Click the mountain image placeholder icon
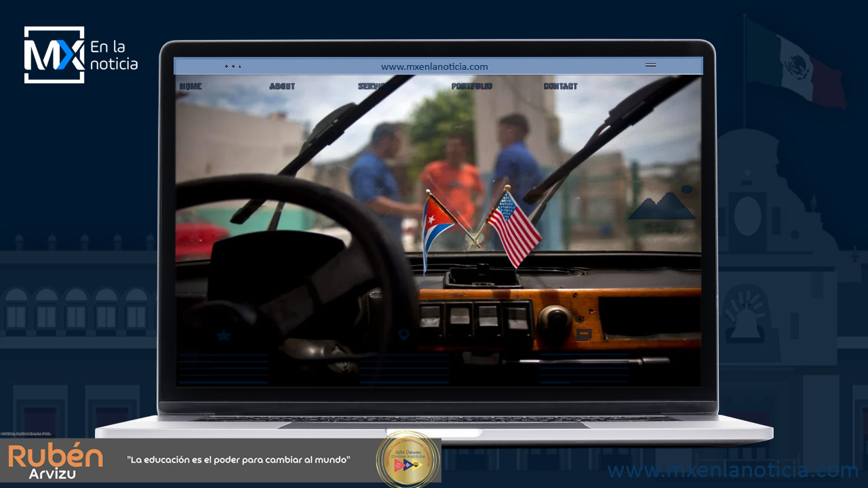 [x=662, y=203]
